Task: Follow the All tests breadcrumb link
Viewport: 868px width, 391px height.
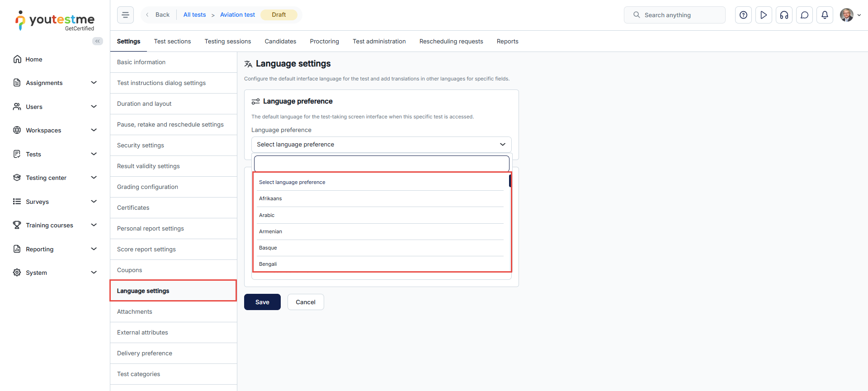Action: point(194,15)
